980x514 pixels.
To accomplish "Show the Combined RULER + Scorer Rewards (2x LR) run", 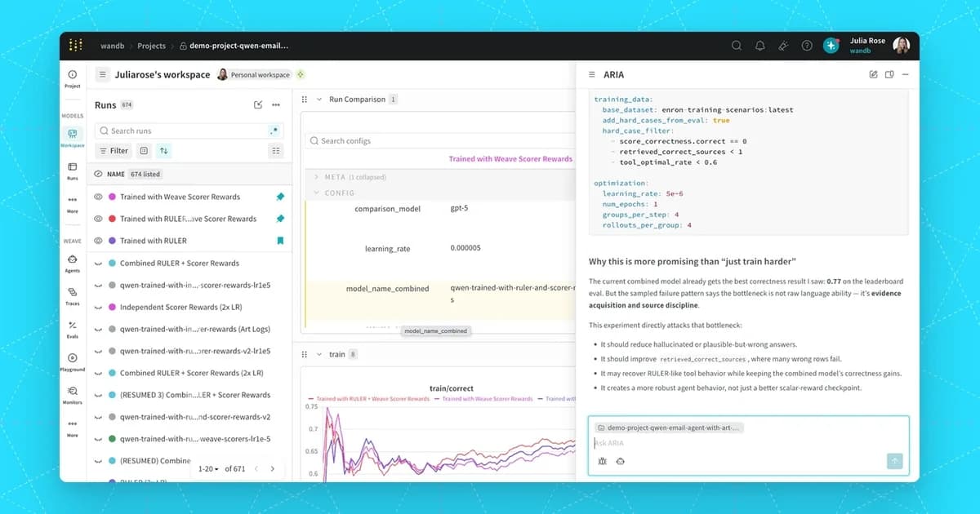I will tap(97, 373).
